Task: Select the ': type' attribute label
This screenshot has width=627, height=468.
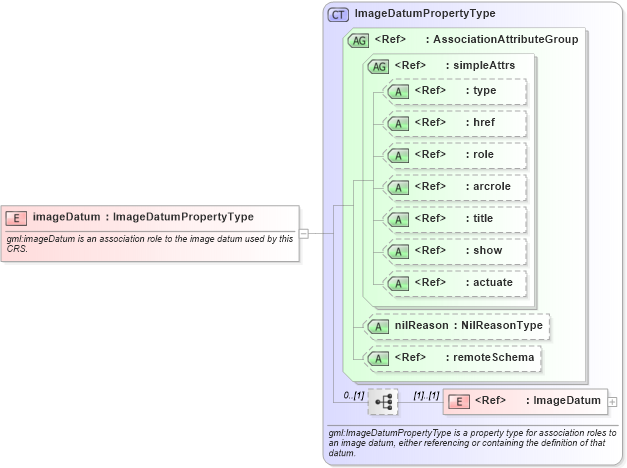Action: 481,91
